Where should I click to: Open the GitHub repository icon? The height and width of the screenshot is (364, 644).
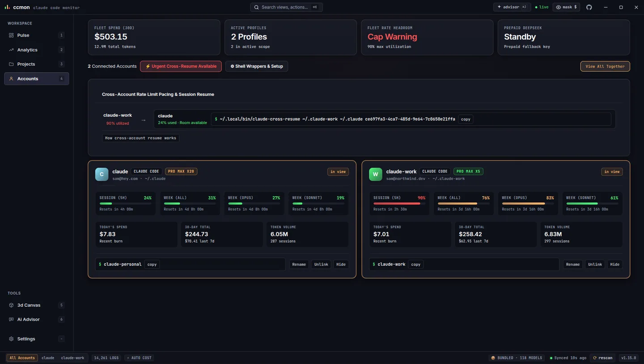(x=589, y=7)
